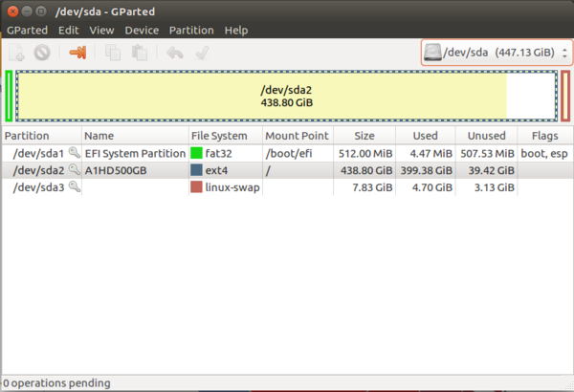Click the Partition column header
The image size is (574, 392).
coord(42,136)
